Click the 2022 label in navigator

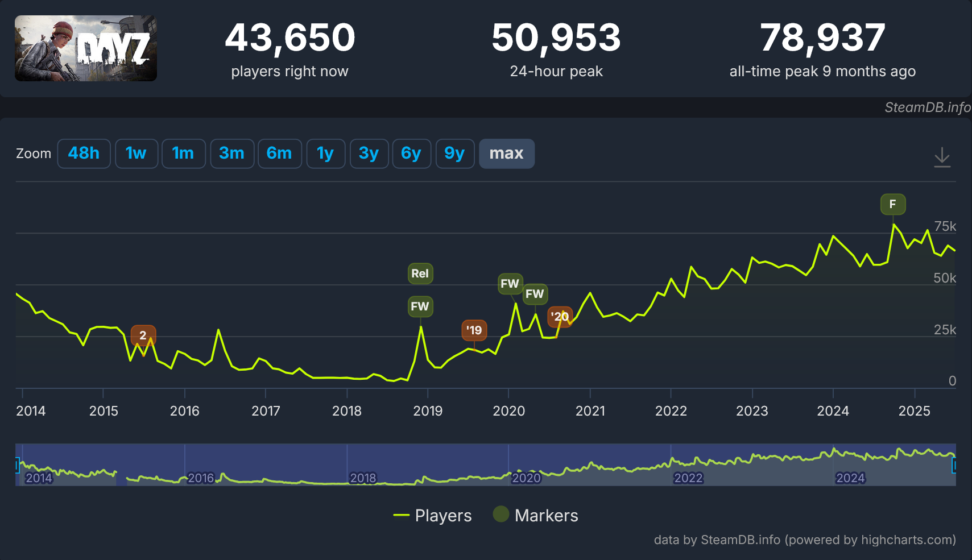(x=688, y=478)
